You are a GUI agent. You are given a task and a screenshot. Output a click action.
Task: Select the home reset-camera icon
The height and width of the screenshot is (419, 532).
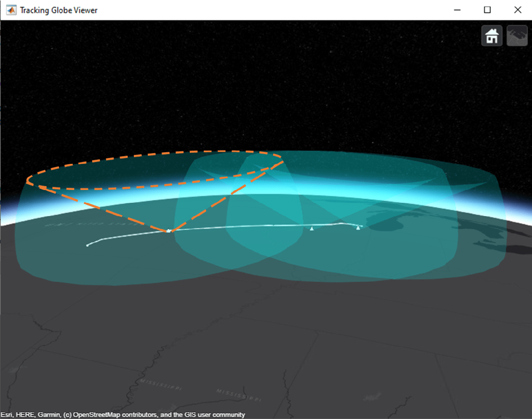coord(491,35)
